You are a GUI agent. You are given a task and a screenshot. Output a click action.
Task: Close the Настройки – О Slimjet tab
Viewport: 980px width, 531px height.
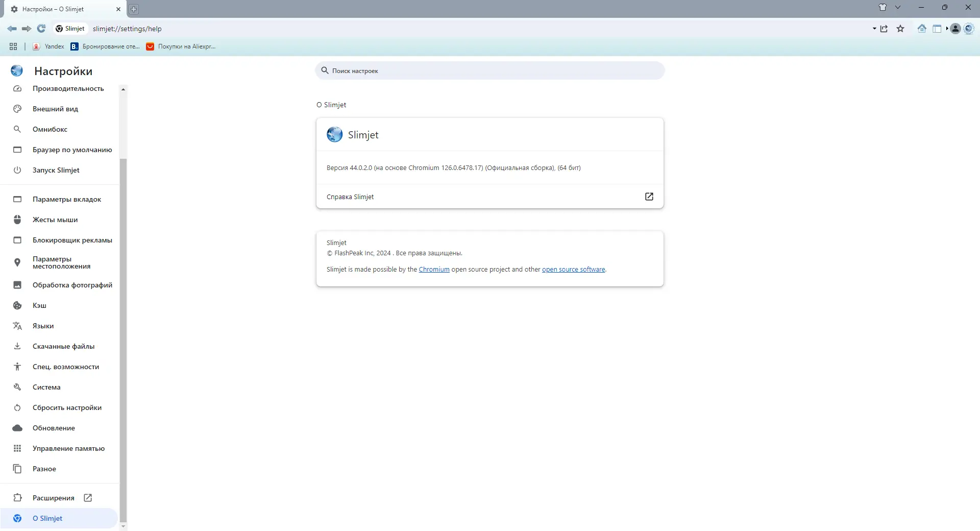coord(118,9)
